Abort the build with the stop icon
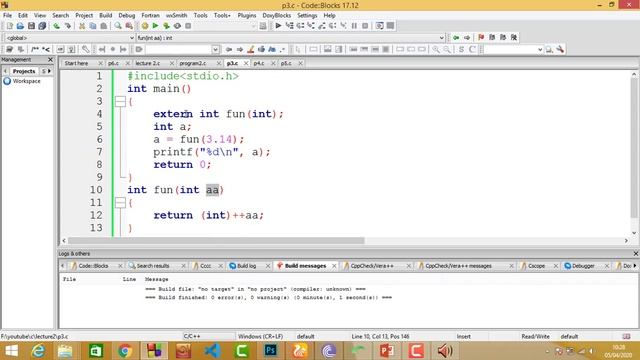 pos(188,26)
